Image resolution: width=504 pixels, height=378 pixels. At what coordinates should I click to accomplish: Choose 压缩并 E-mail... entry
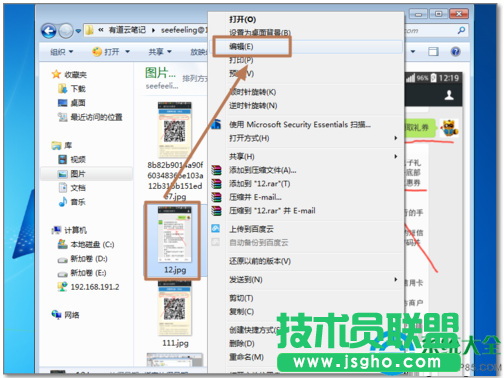point(255,197)
